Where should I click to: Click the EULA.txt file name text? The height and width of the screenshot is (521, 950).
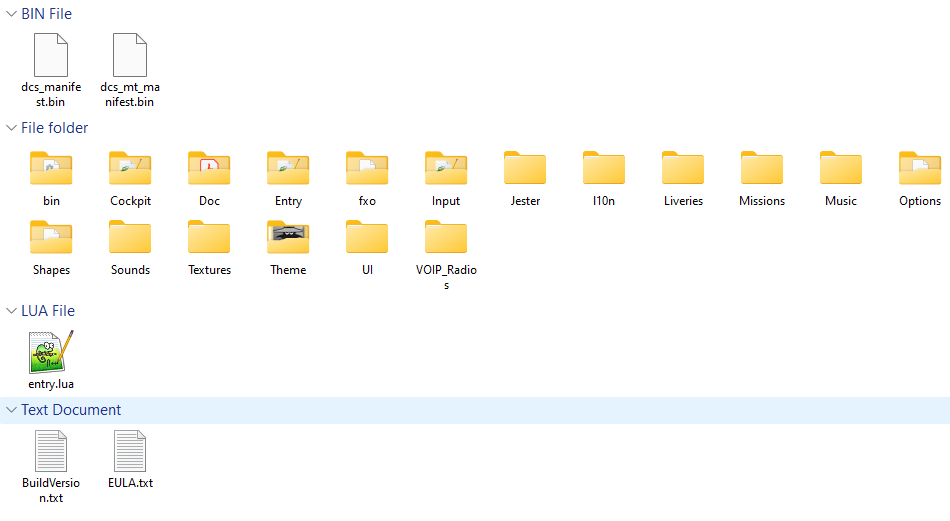pyautogui.click(x=130, y=483)
